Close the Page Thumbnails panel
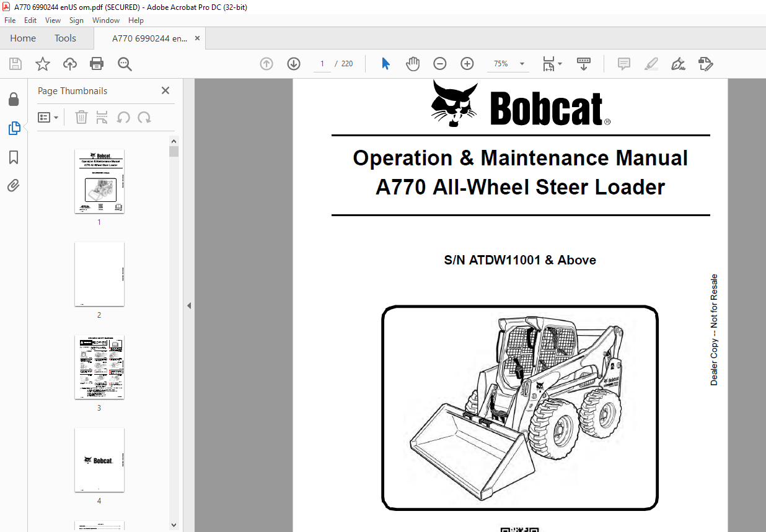This screenshot has width=766, height=532. tap(165, 90)
